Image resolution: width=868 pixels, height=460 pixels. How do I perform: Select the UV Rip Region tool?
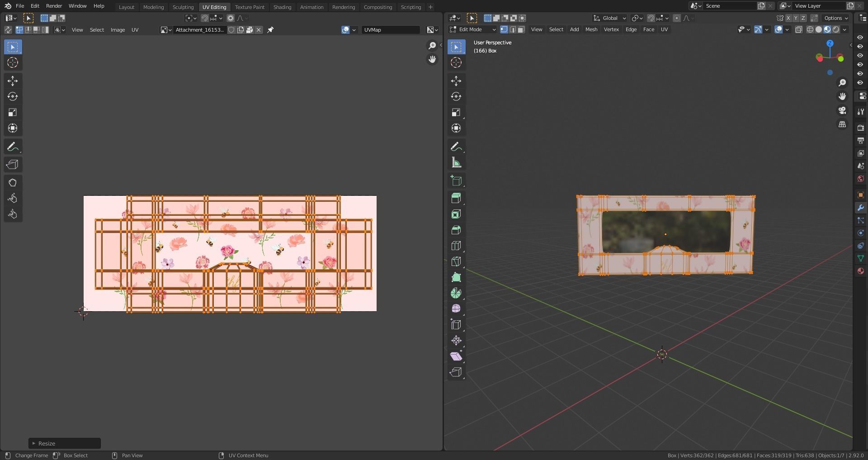tap(13, 165)
